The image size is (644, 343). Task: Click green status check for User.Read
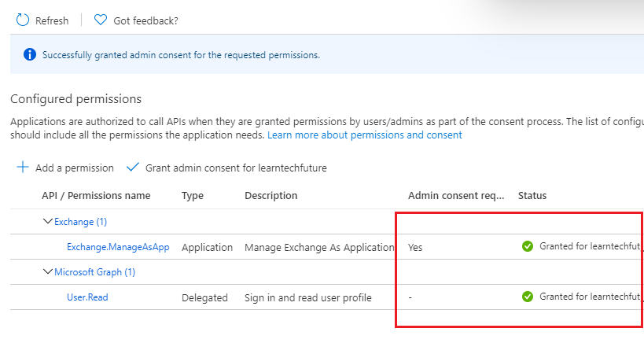click(x=528, y=297)
